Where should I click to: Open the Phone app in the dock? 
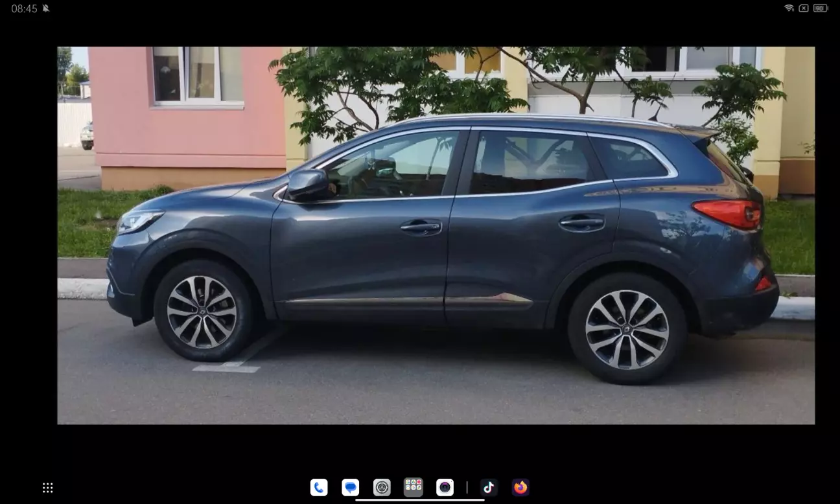(x=319, y=487)
